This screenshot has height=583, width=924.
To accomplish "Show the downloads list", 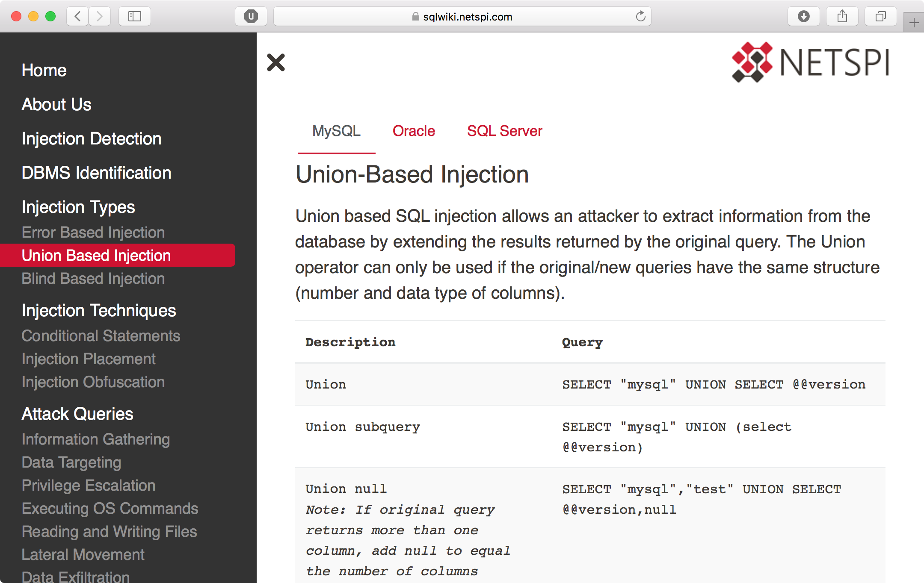I will (x=804, y=17).
